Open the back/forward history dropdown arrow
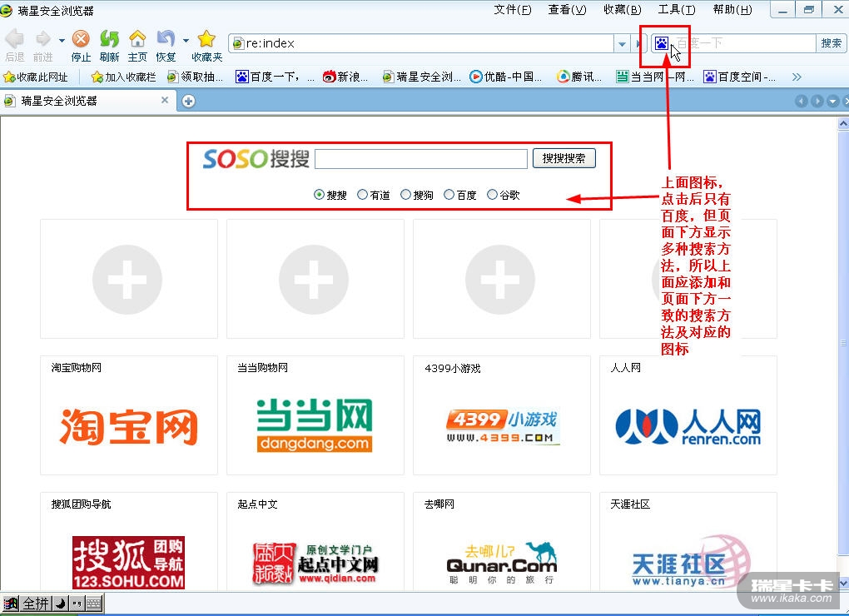 (62, 40)
